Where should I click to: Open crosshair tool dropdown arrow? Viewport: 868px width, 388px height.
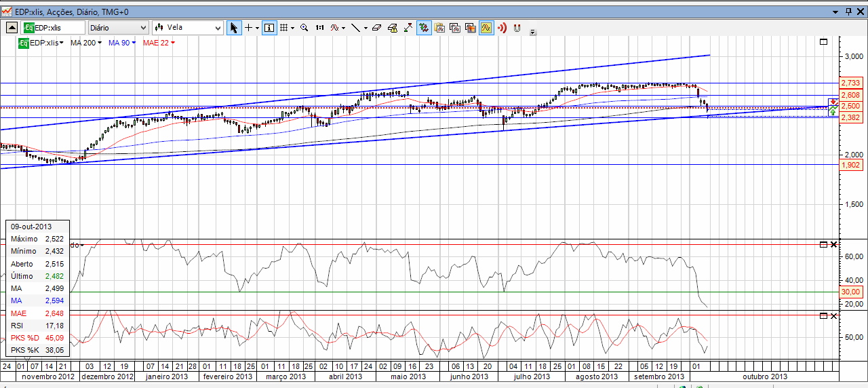tap(256, 28)
